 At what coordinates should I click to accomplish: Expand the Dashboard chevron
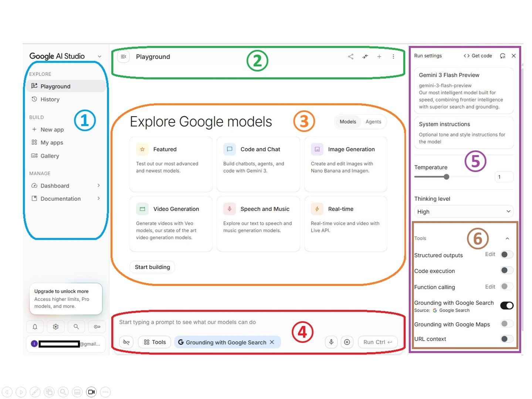[x=98, y=185]
